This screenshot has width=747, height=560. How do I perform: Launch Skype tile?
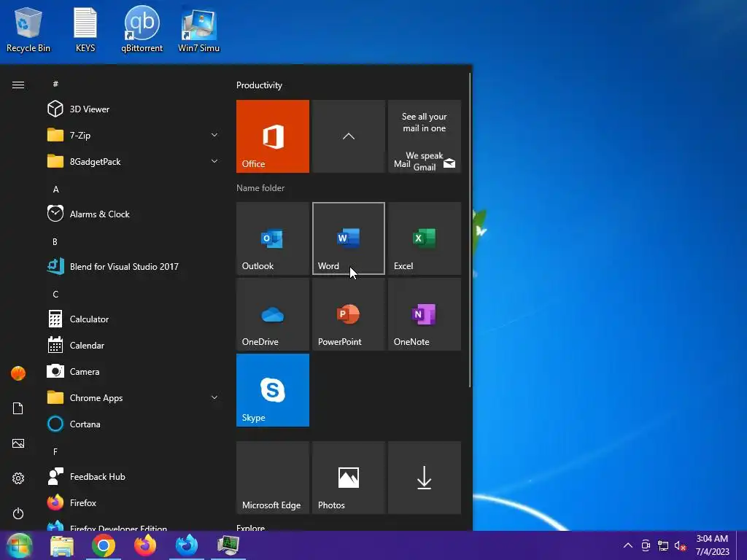click(x=273, y=390)
